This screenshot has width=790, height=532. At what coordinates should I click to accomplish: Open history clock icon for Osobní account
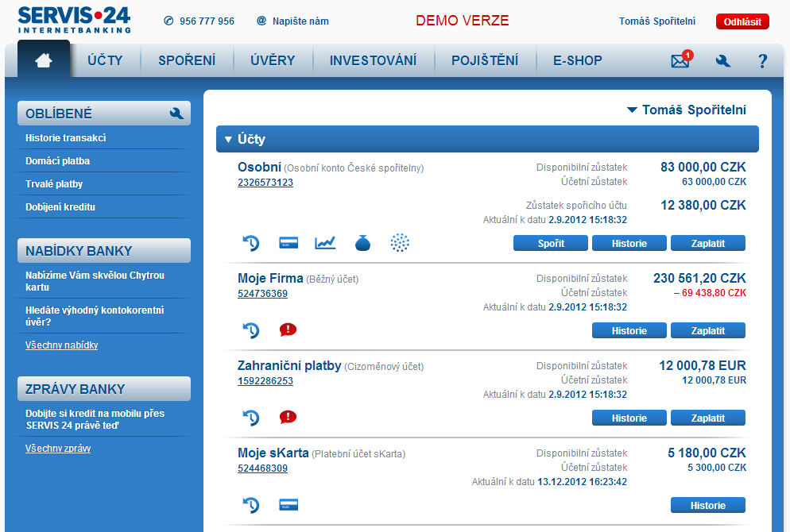(x=251, y=243)
